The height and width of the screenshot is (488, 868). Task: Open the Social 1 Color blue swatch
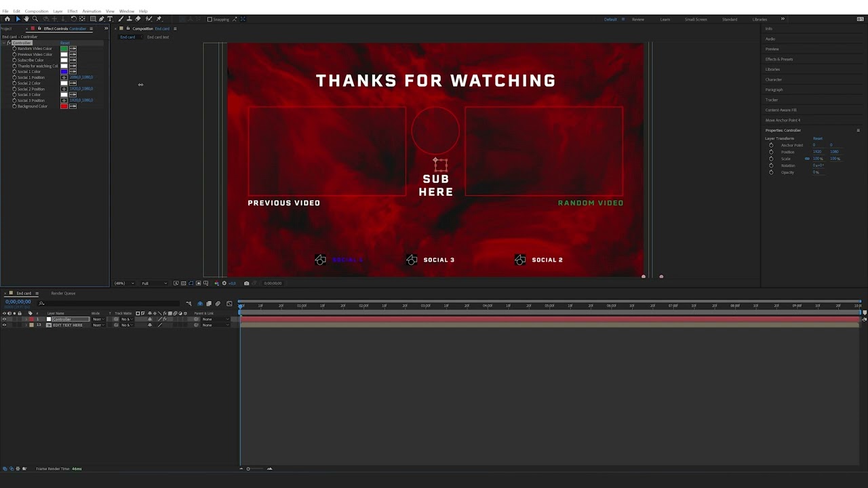point(64,72)
